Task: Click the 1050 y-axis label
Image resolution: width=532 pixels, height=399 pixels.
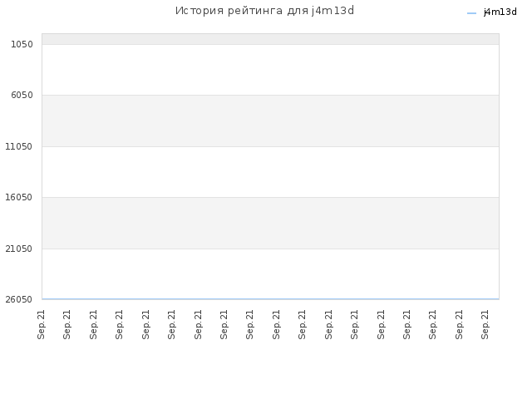Action: pos(22,44)
